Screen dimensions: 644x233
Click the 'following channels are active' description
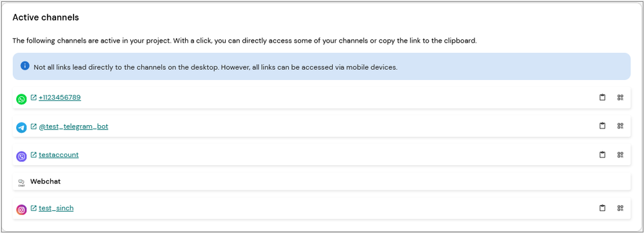[244, 41]
